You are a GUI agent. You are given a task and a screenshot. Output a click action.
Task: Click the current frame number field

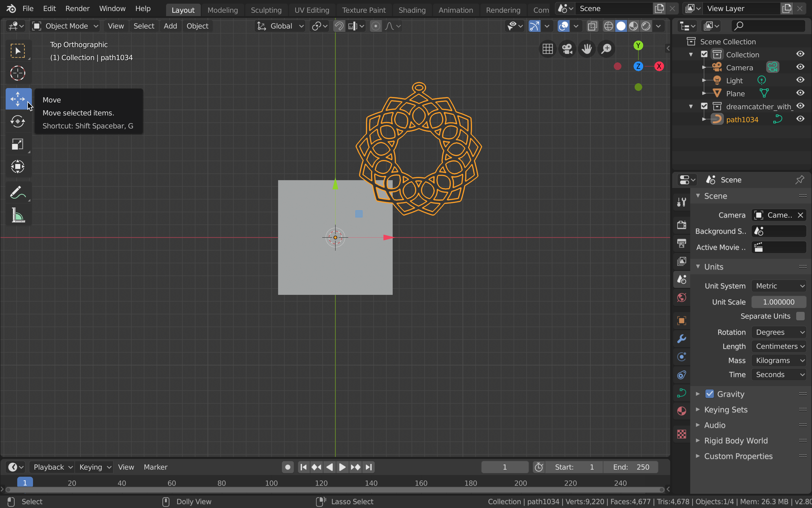click(x=505, y=467)
